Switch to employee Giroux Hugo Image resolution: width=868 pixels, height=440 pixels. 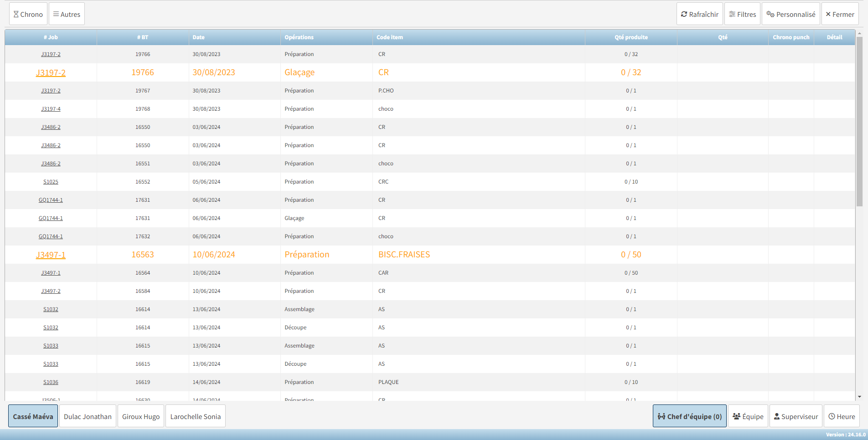(x=141, y=416)
